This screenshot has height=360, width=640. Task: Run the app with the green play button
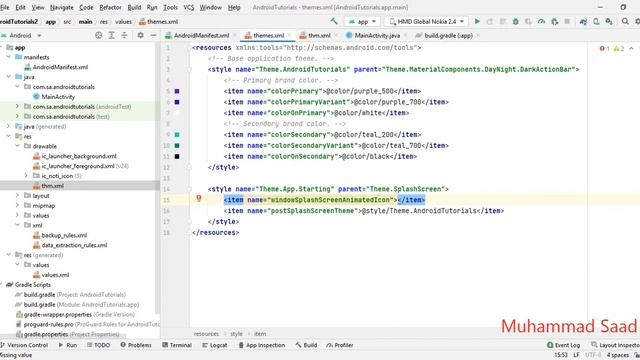pyautogui.click(x=477, y=21)
